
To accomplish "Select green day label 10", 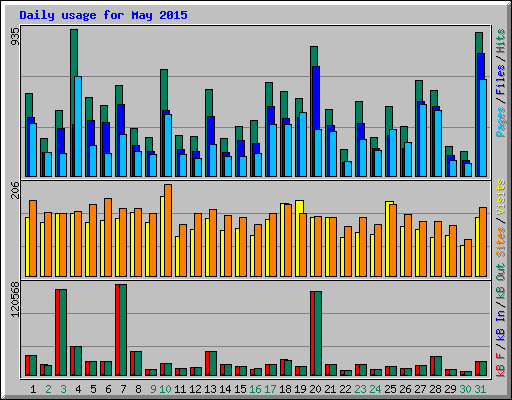I will [165, 389].
